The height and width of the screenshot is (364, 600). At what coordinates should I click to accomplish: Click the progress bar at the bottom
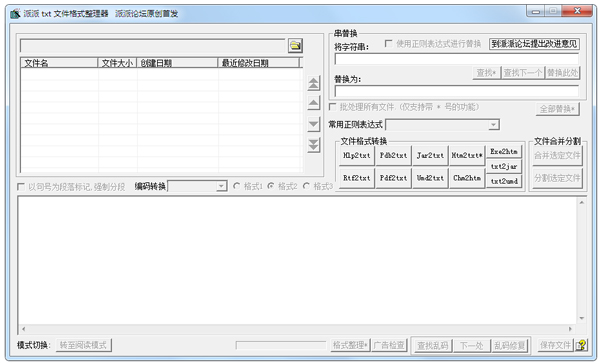coord(281,345)
